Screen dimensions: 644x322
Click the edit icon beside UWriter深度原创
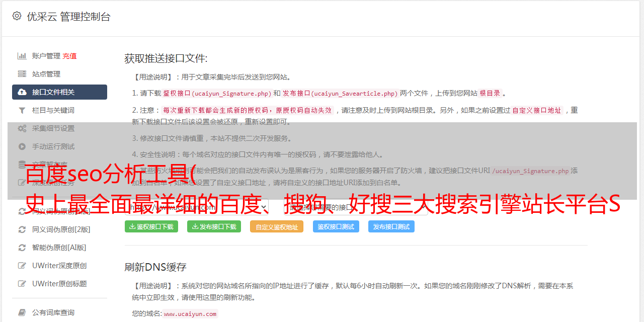22,266
